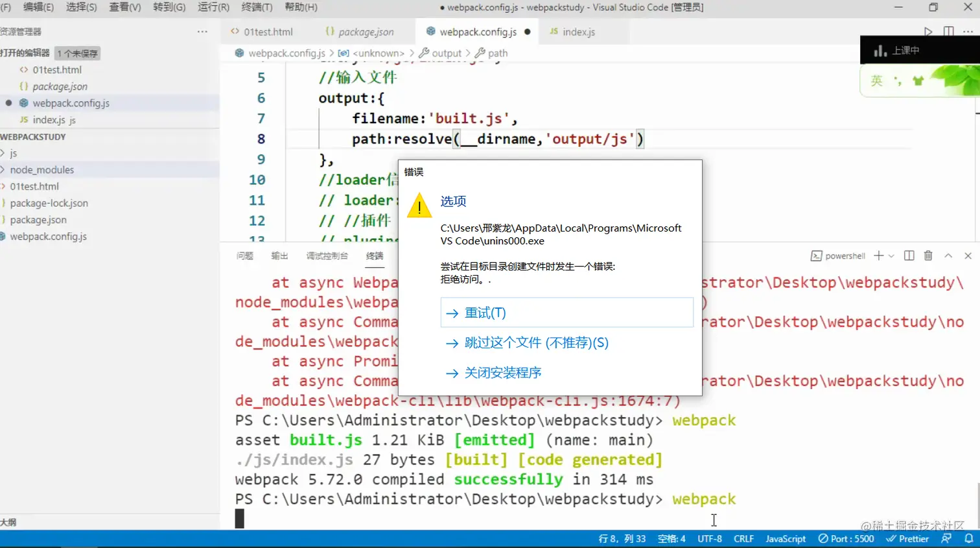Click line number 8 in editor gutter

[x=261, y=139]
